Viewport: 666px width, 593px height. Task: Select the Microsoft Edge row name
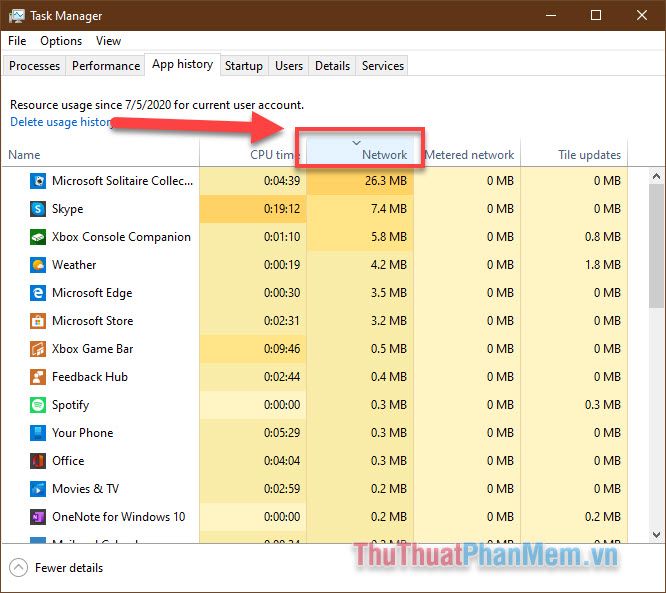pyautogui.click(x=92, y=293)
